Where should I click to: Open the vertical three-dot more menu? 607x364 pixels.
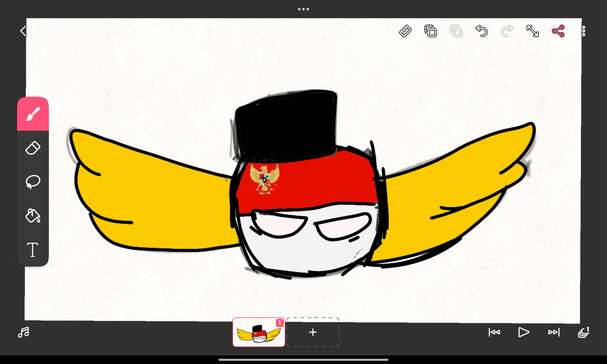coord(583,31)
